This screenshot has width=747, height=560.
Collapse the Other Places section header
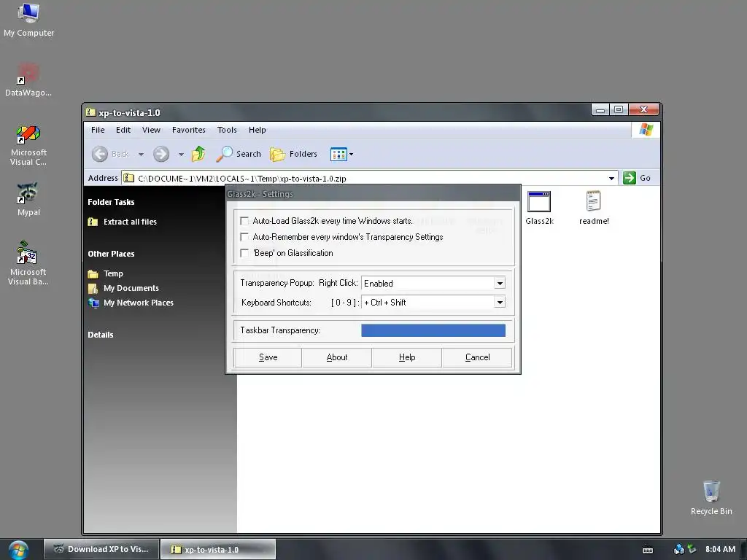[111, 254]
